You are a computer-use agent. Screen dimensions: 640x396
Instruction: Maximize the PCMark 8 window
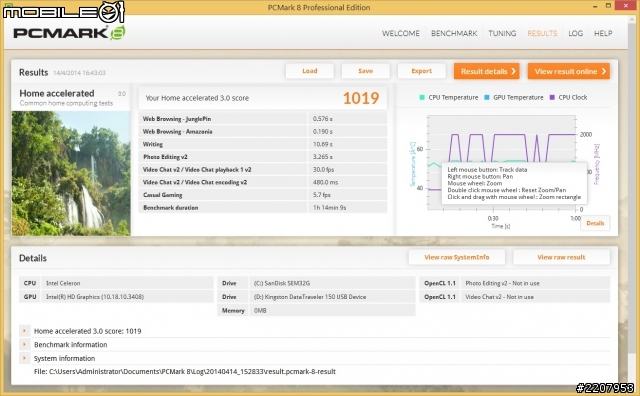pos(608,6)
